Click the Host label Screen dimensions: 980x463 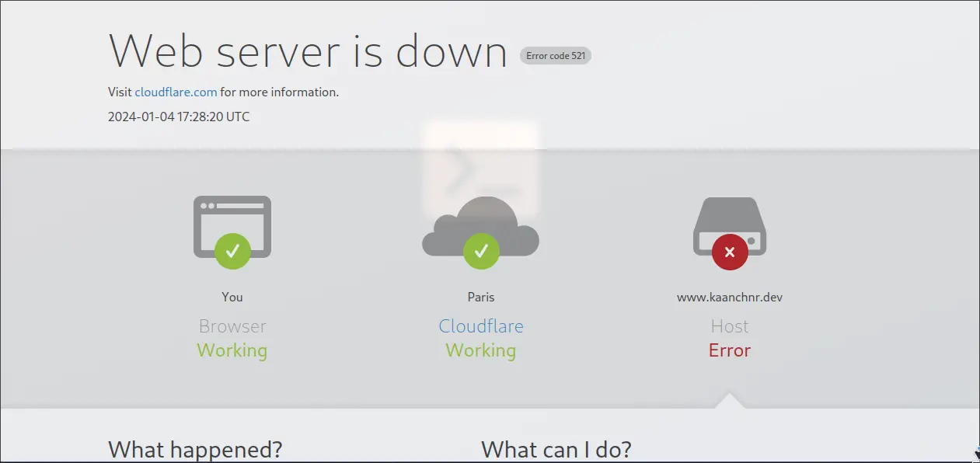pyautogui.click(x=730, y=326)
